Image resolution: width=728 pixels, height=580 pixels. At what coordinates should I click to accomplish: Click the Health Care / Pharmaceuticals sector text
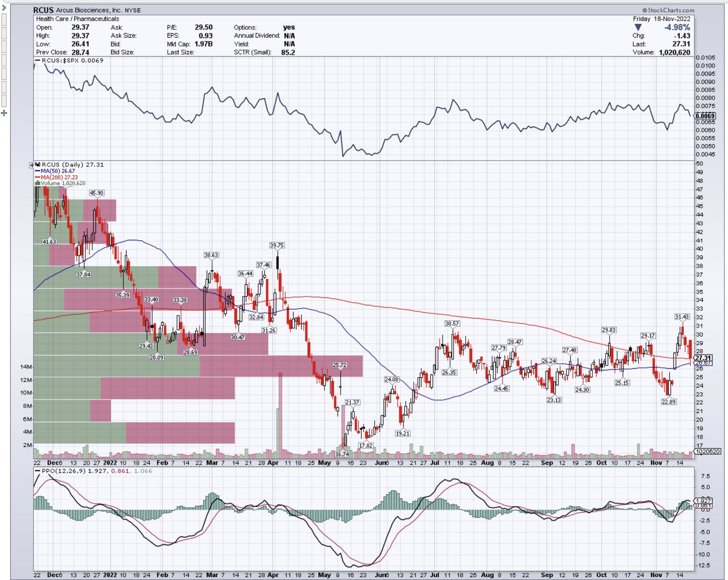pyautogui.click(x=77, y=19)
